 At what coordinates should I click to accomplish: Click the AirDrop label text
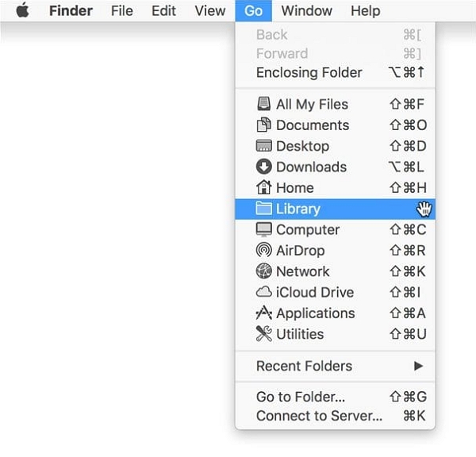tap(301, 251)
